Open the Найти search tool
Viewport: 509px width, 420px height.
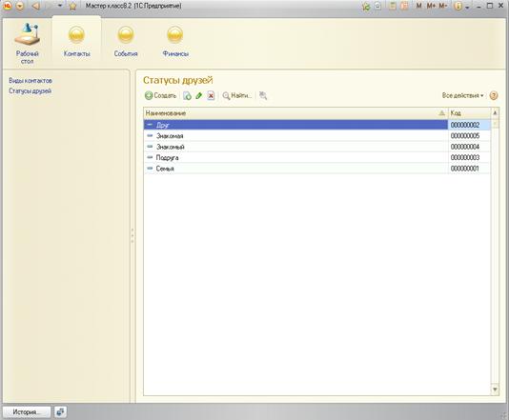click(236, 95)
